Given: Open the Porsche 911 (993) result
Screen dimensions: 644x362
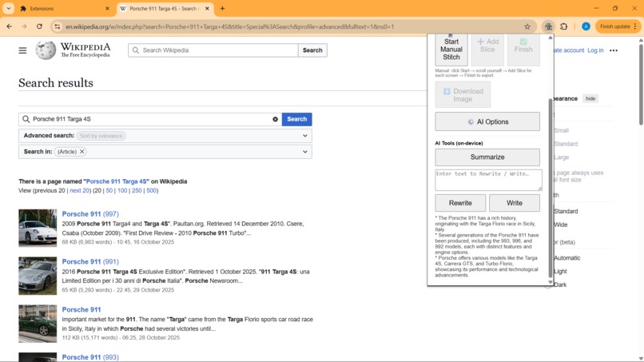Looking at the screenshot, I should [x=90, y=357].
